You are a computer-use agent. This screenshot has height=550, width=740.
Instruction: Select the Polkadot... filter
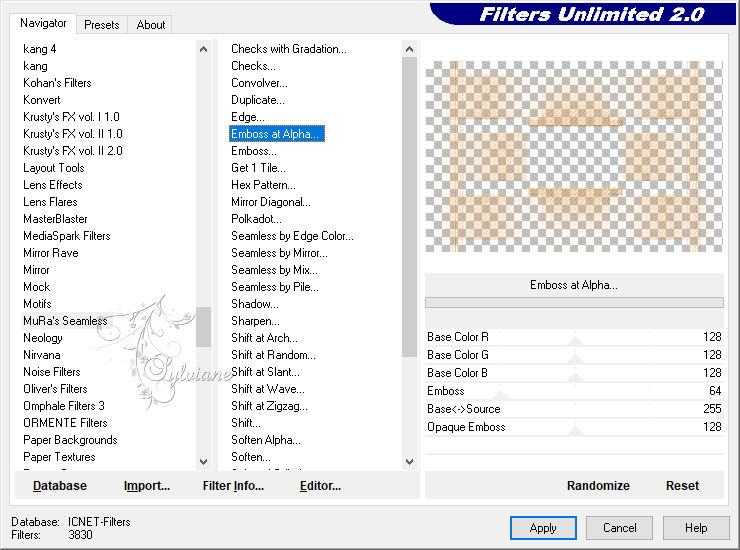256,219
